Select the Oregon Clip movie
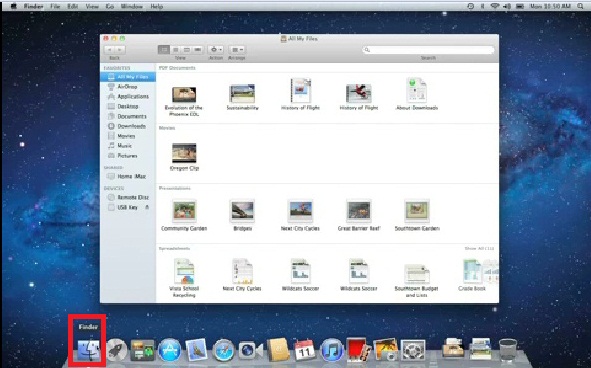 tap(184, 153)
